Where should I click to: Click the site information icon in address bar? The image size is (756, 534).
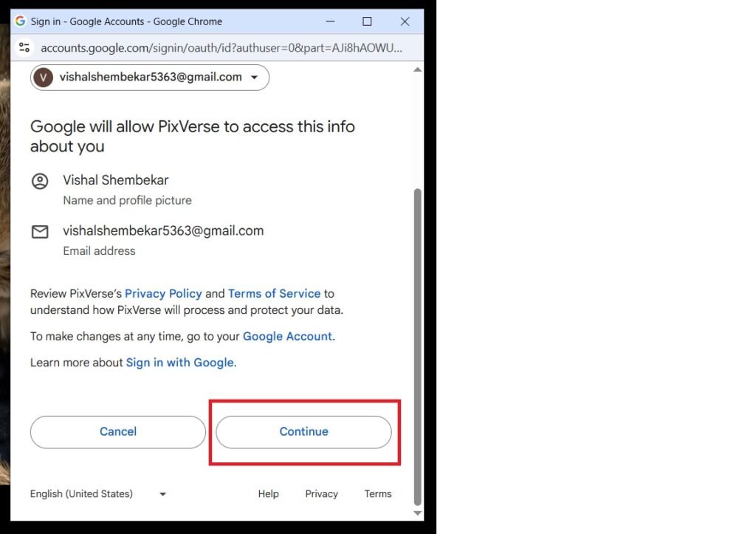point(24,48)
